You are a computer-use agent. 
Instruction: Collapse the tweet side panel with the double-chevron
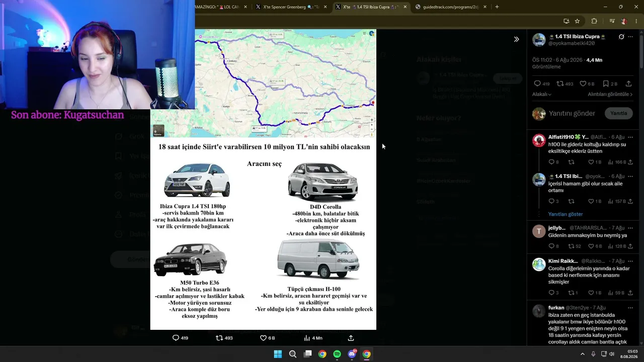click(516, 39)
